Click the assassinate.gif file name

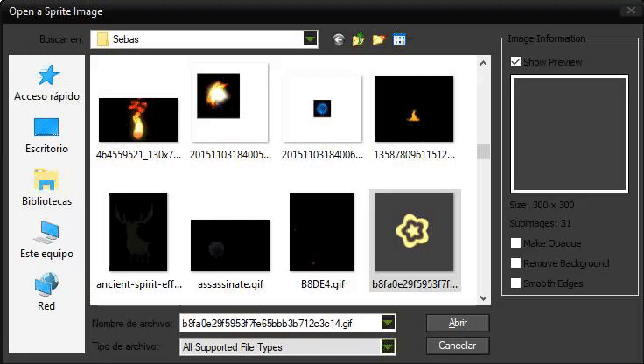pos(230,284)
